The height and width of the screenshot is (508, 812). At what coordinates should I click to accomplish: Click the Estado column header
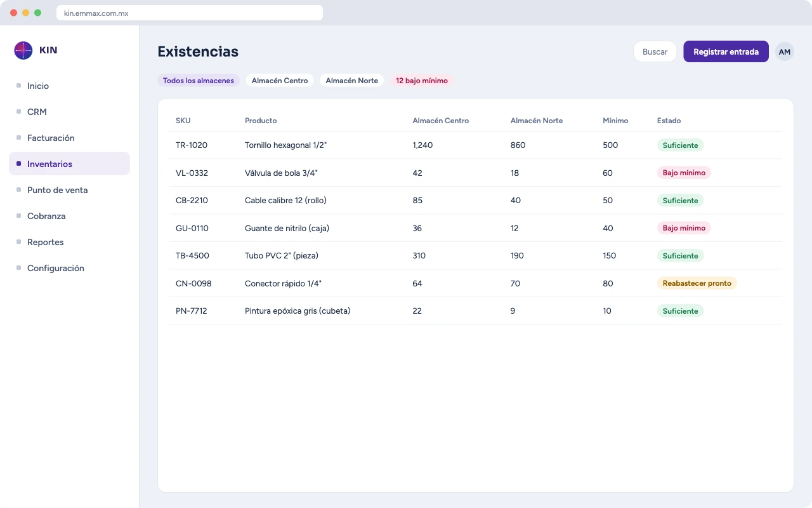(669, 121)
